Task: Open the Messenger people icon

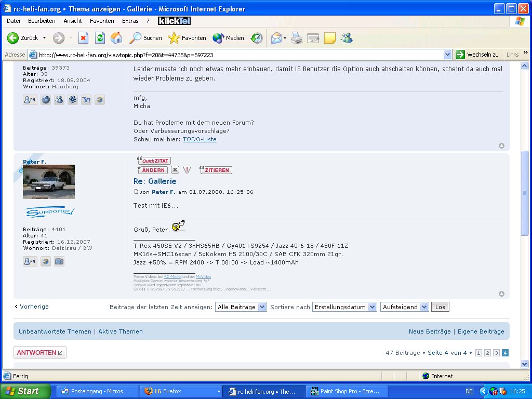Action: tap(347, 38)
